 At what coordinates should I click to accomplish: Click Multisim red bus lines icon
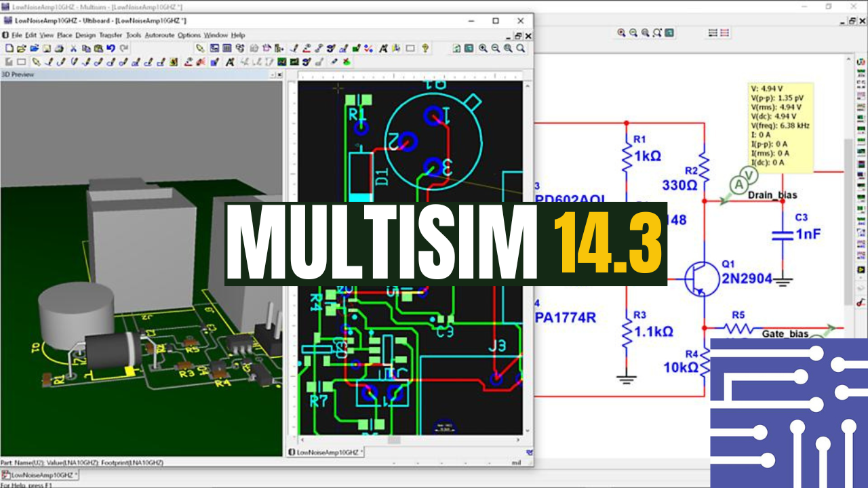coord(724,33)
